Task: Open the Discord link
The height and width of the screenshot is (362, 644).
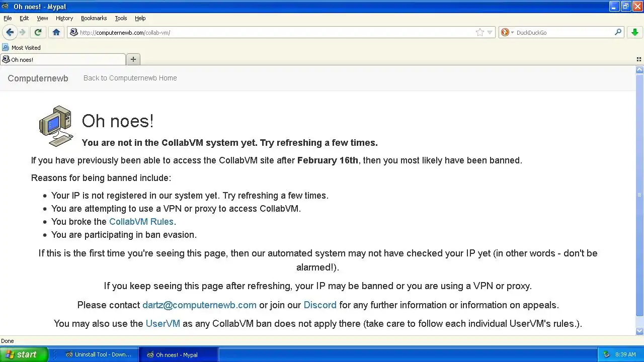Action: coord(320,305)
